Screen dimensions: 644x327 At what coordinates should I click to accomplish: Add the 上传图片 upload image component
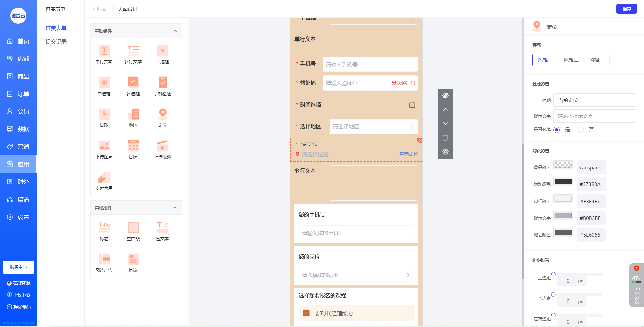104,150
